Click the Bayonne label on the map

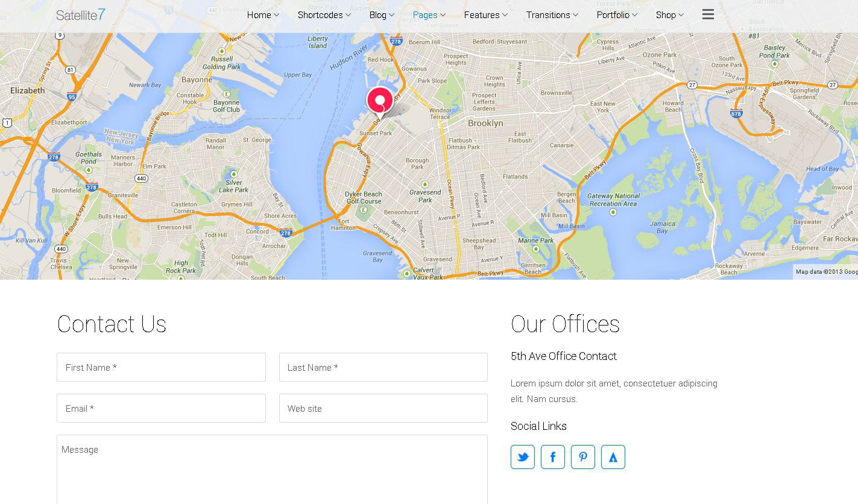(197, 80)
